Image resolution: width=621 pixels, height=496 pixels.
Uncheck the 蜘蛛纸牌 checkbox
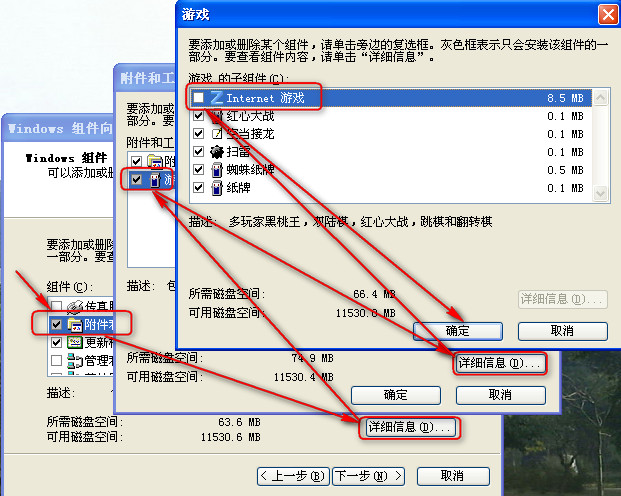[198, 170]
